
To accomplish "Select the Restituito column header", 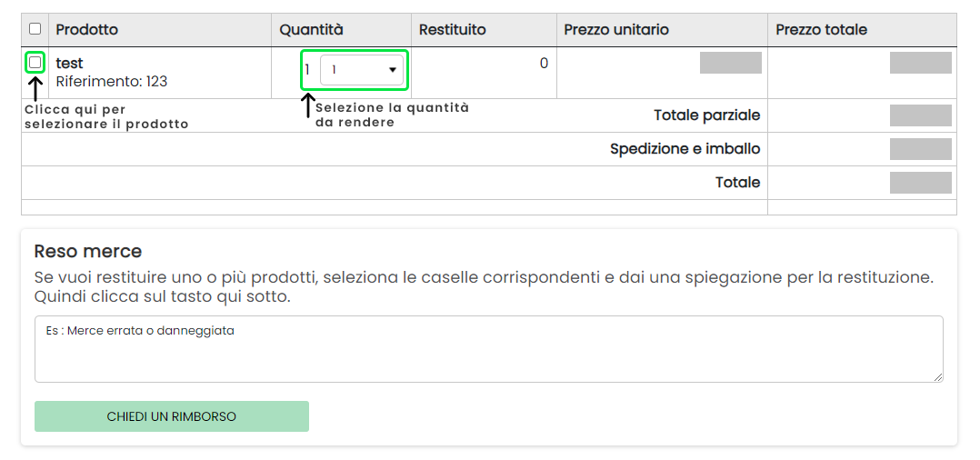I will (453, 29).
